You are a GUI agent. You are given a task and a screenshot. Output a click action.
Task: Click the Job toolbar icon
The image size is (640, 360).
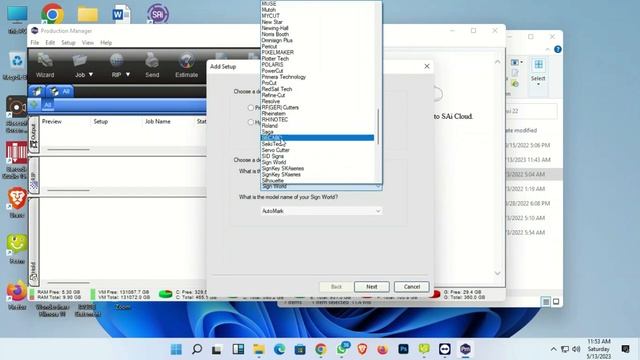[80, 61]
